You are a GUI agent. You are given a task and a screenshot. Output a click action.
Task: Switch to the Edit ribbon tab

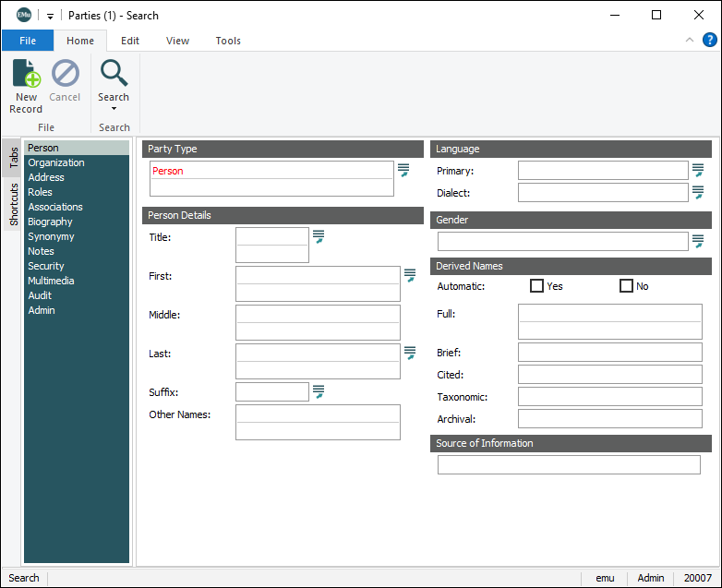click(x=130, y=41)
